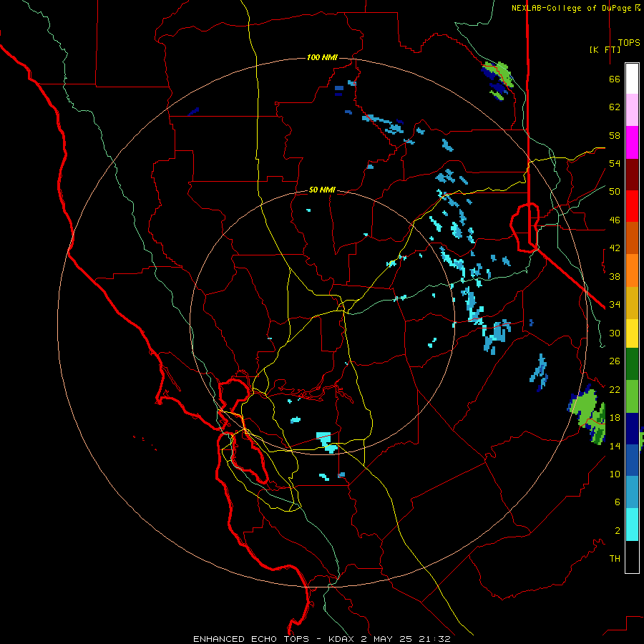Click the "ENHANCED ECHO TOPS" caption

(x=251, y=639)
